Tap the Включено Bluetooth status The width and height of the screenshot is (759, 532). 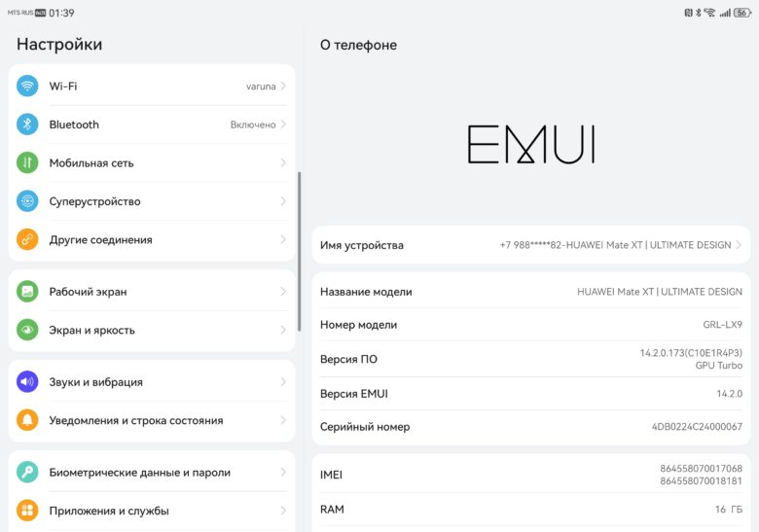(x=253, y=124)
